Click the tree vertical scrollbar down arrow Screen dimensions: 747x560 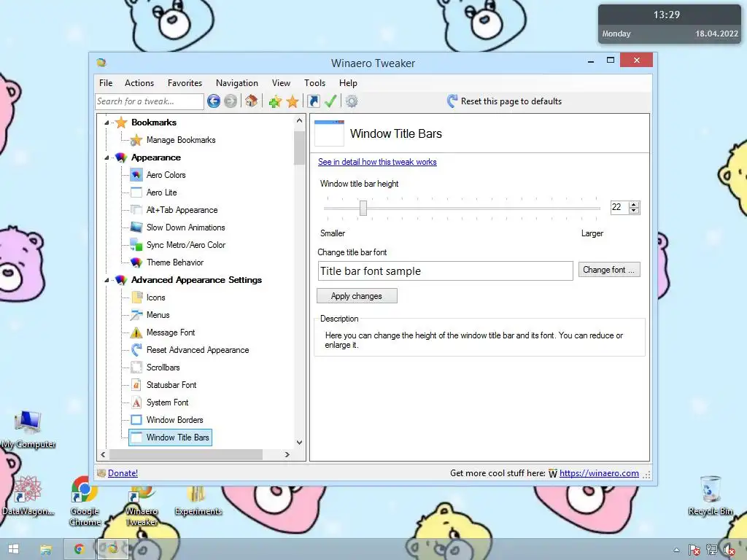pyautogui.click(x=299, y=443)
